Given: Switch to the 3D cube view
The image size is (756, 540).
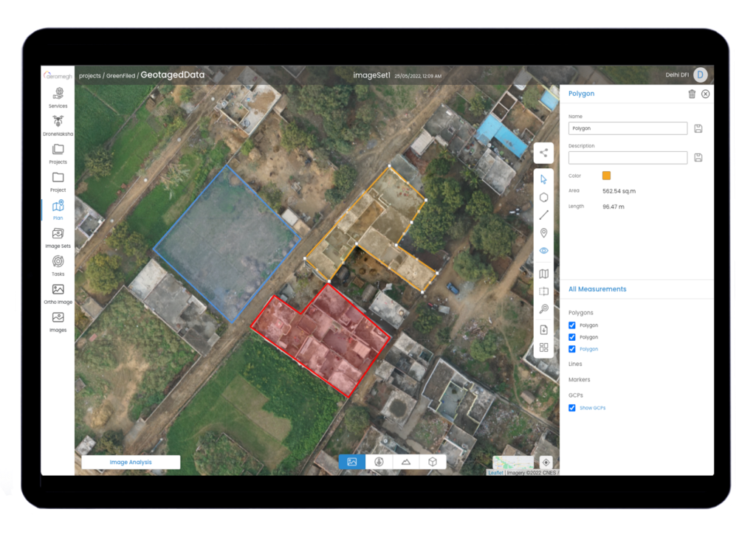Looking at the screenshot, I should [433, 462].
